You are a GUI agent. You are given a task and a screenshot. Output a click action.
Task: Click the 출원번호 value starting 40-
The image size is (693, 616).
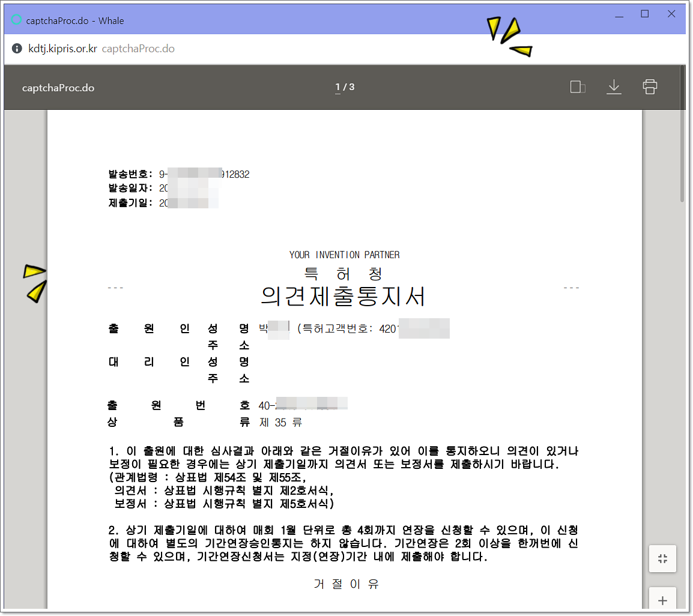tap(303, 405)
